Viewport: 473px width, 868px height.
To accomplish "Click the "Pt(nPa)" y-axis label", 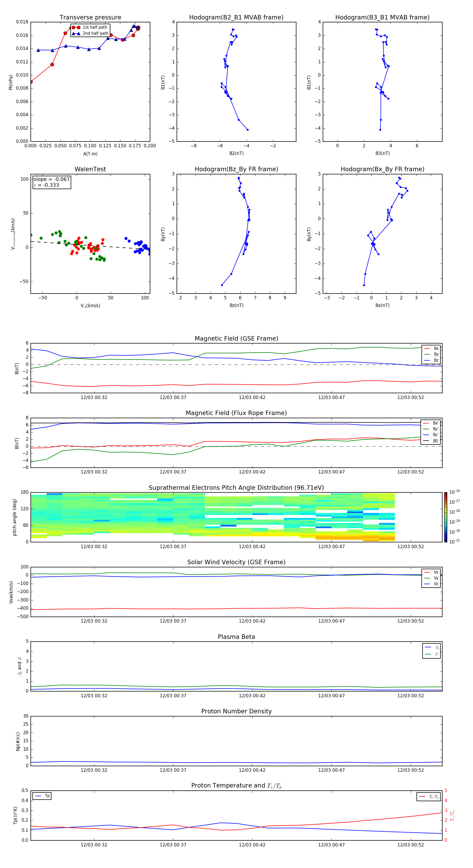I will [11, 82].
